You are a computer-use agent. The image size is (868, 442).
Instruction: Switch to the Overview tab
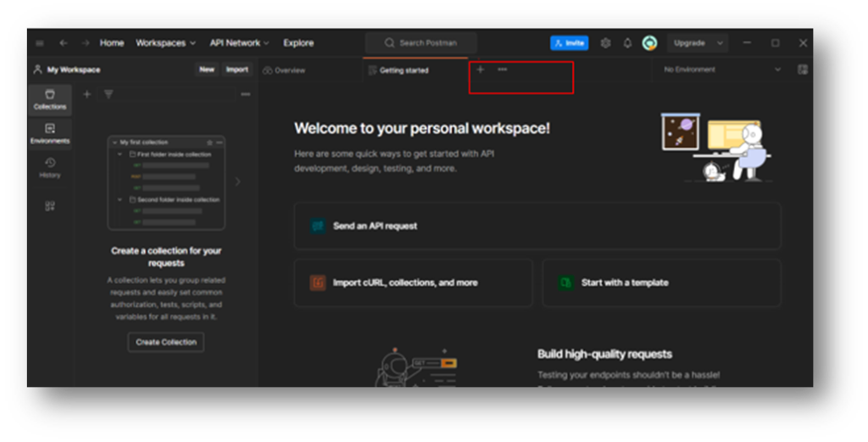click(284, 70)
